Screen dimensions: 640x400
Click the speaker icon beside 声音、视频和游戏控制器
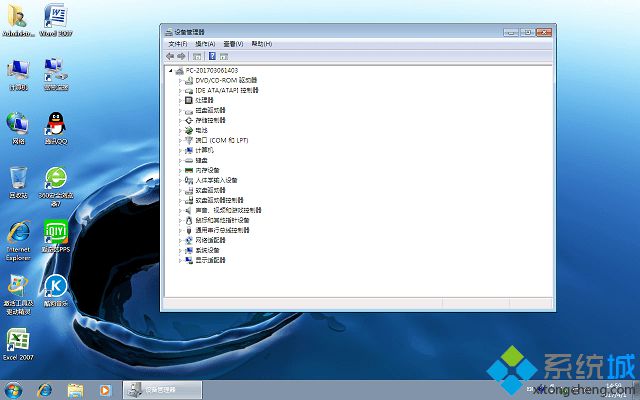coord(189,211)
